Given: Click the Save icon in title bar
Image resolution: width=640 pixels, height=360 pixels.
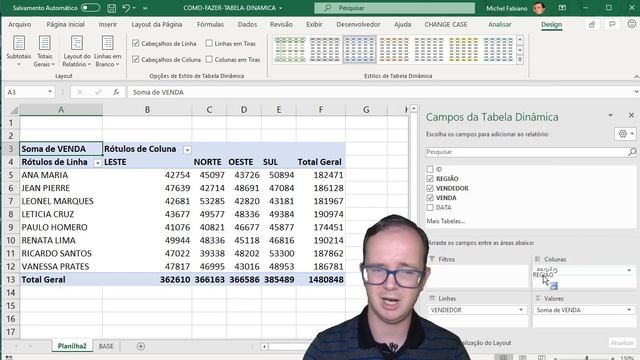Looking at the screenshot, I should (x=111, y=8).
